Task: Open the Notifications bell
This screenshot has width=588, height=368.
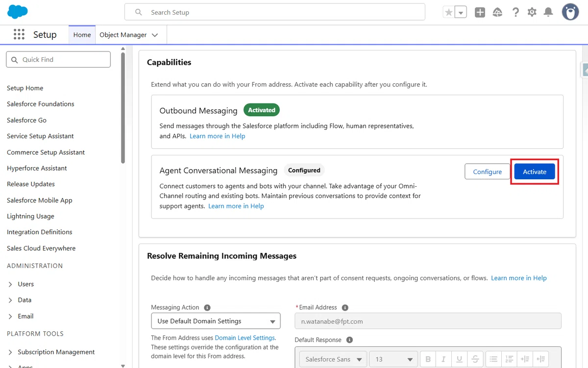Action: (x=549, y=13)
